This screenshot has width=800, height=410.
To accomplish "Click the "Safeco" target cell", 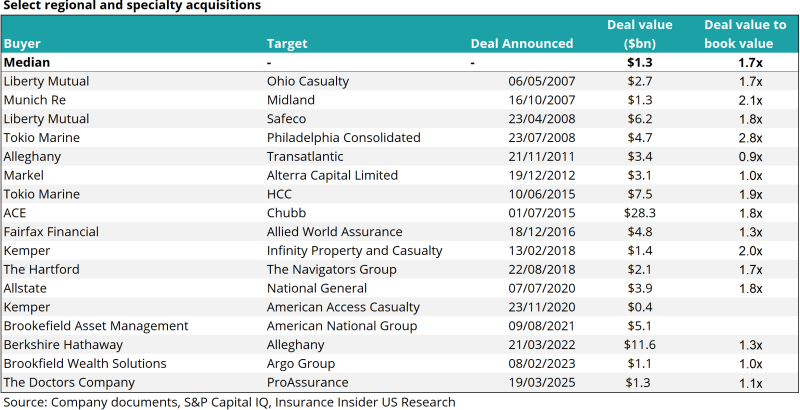I will [287, 119].
